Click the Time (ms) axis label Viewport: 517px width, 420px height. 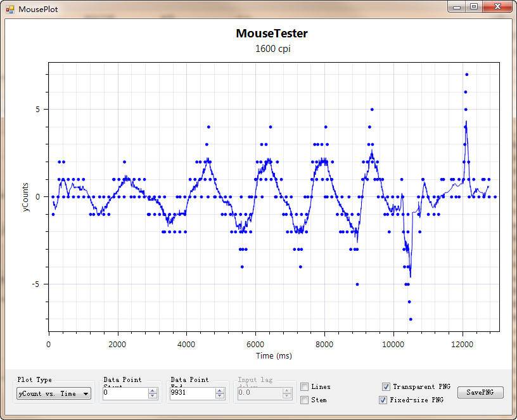coord(274,356)
